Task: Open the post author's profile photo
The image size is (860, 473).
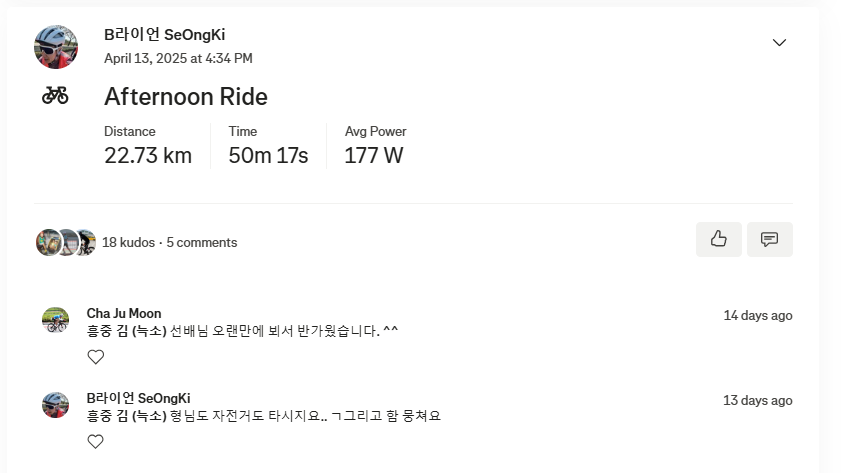Action: coord(56,46)
